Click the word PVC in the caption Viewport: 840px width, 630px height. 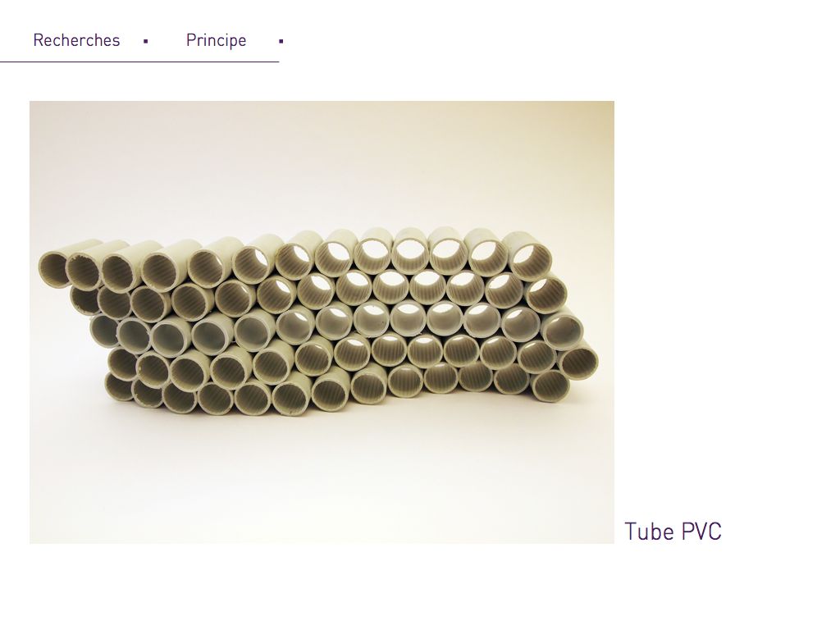(702, 532)
